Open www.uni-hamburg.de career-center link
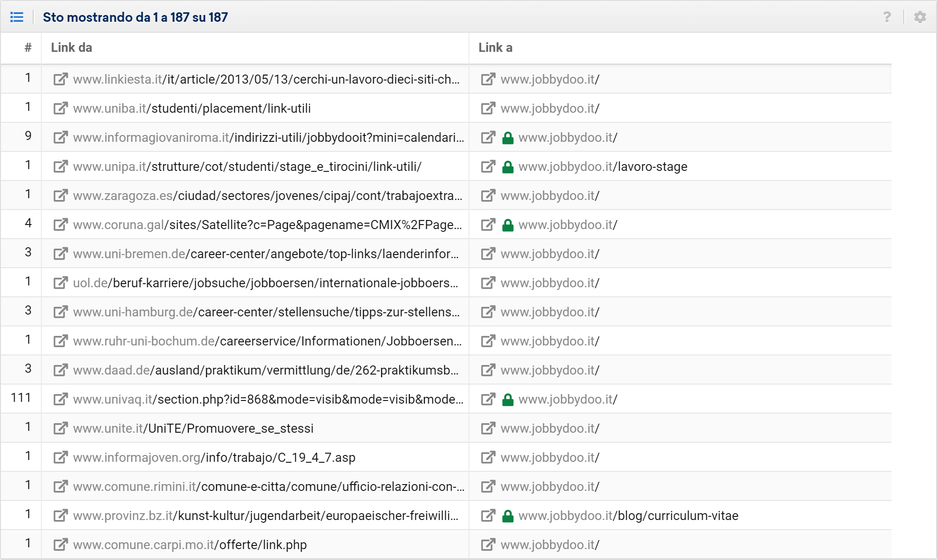 pyautogui.click(x=266, y=312)
